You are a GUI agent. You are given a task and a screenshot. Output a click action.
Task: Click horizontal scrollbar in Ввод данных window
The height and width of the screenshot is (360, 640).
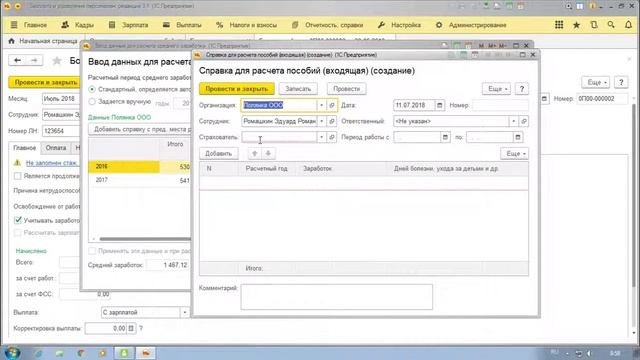[145, 239]
